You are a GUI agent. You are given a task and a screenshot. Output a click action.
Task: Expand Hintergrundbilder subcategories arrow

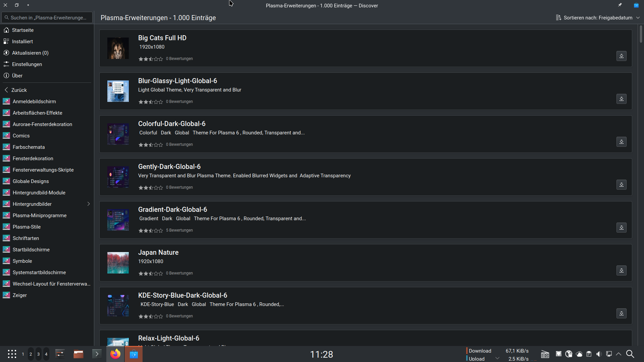coord(89,204)
